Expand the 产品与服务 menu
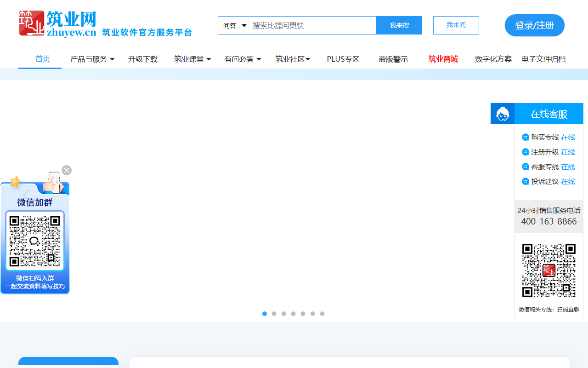This screenshot has width=588, height=368. (92, 59)
